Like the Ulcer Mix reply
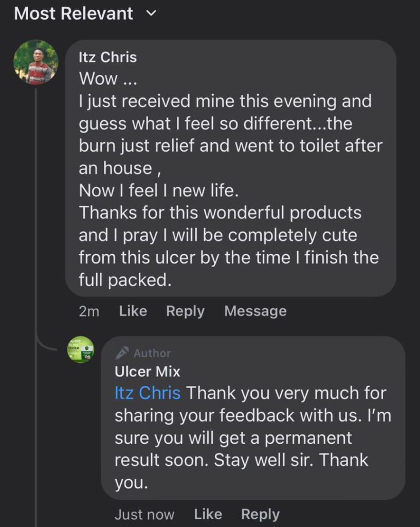 [208, 514]
